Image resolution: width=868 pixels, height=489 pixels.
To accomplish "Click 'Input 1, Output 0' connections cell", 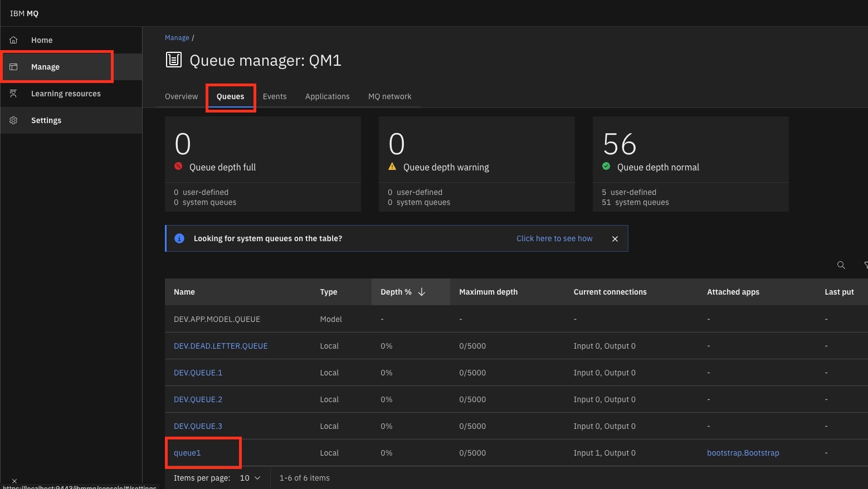I will pyautogui.click(x=604, y=453).
